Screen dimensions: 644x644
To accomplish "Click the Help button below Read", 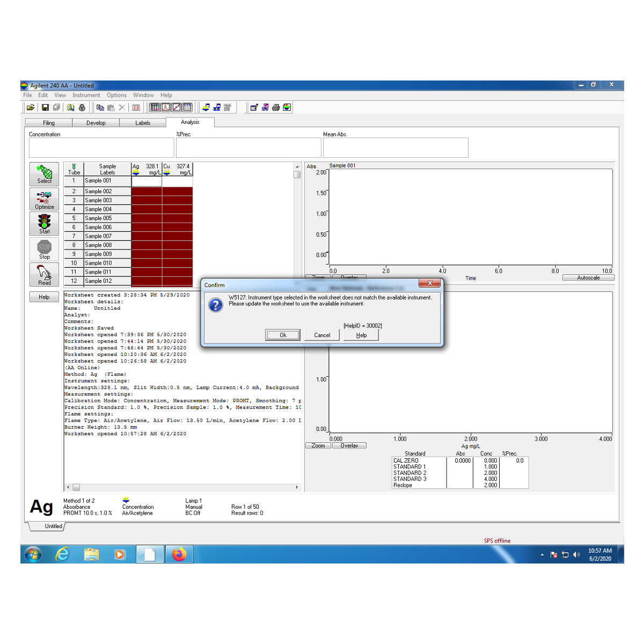I will click(44, 297).
